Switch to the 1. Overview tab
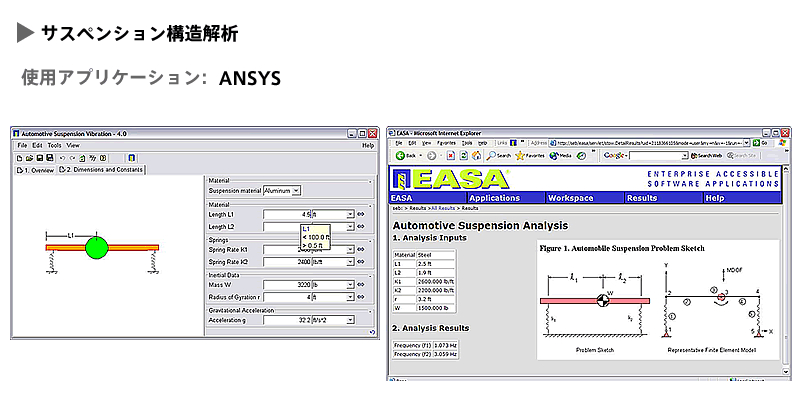 35,170
